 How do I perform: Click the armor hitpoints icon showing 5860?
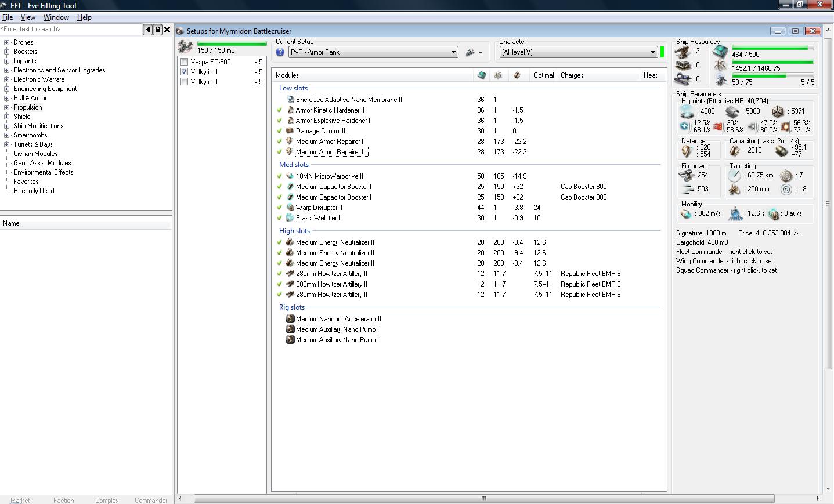[732, 111]
